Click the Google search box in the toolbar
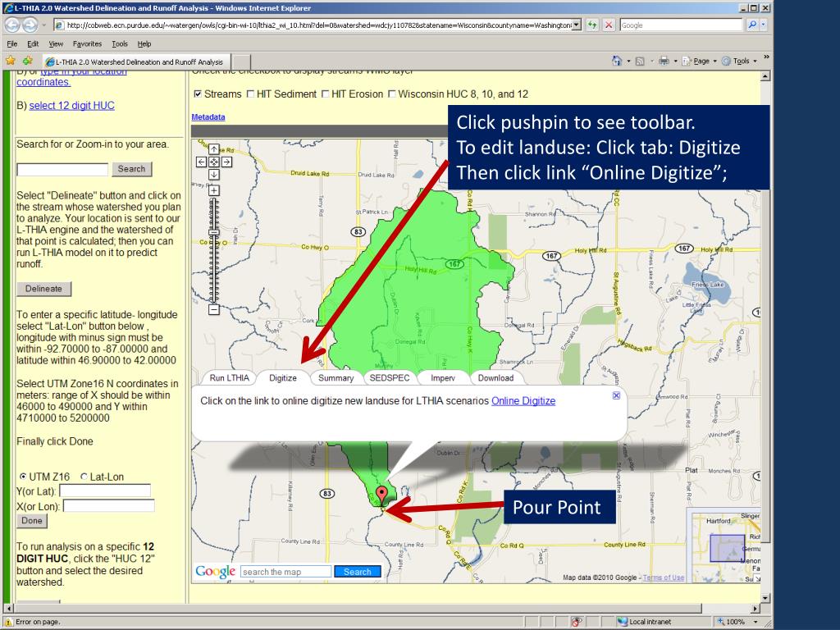This screenshot has height=630, width=840. point(680,25)
